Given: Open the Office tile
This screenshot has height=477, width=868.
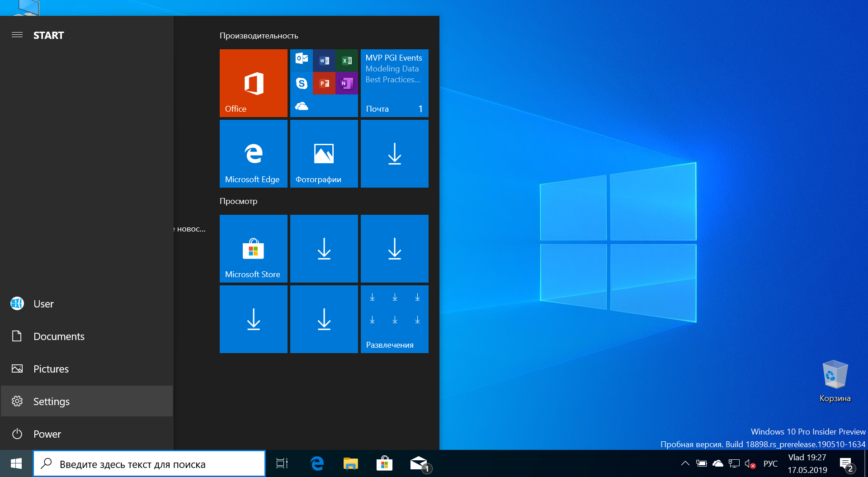Looking at the screenshot, I should click(x=253, y=83).
